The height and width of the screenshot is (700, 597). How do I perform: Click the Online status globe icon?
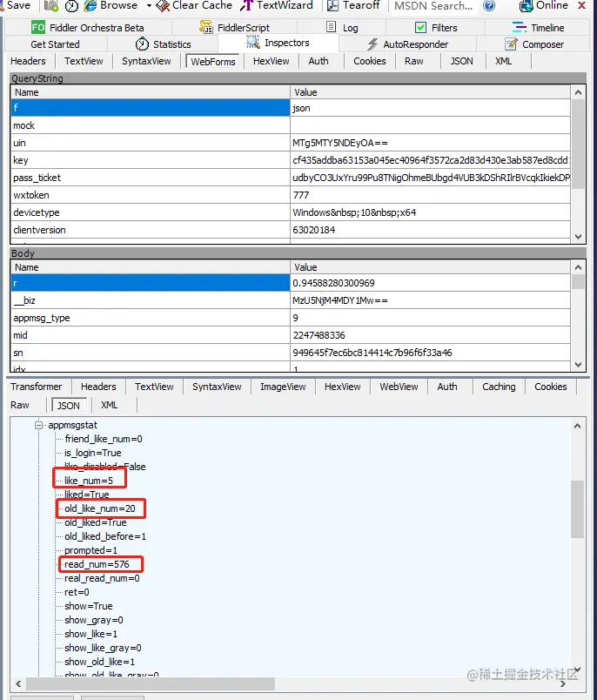tap(526, 6)
